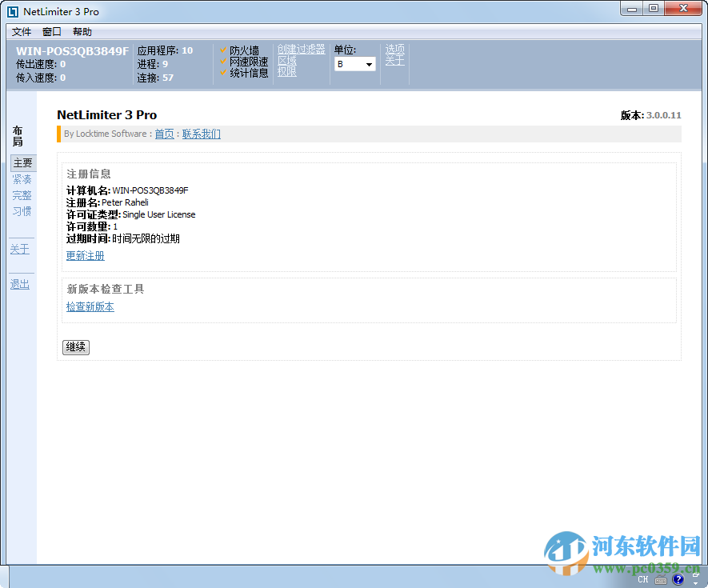Open the 单位 unit dropdown showing B

tap(355, 64)
